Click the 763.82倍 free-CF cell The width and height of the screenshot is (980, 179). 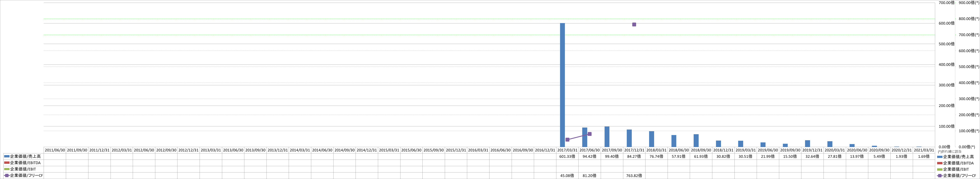(x=634, y=175)
